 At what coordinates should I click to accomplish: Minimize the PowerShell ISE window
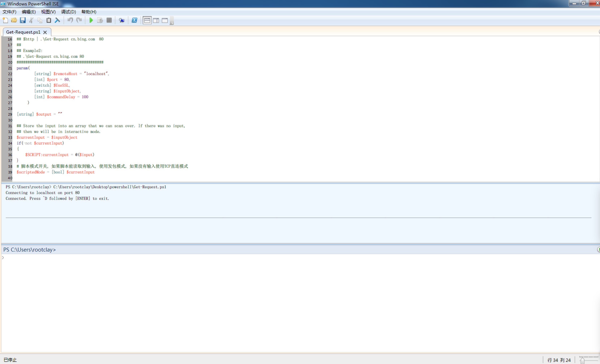574,3
